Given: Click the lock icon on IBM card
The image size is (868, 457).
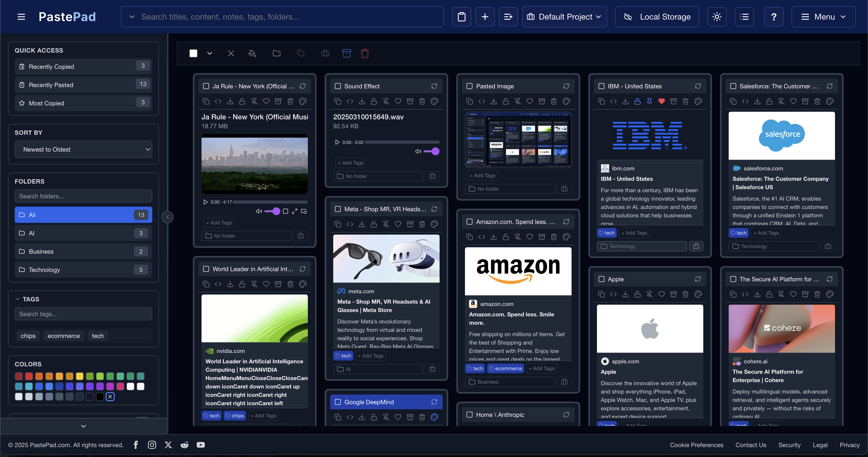Looking at the screenshot, I should [637, 101].
